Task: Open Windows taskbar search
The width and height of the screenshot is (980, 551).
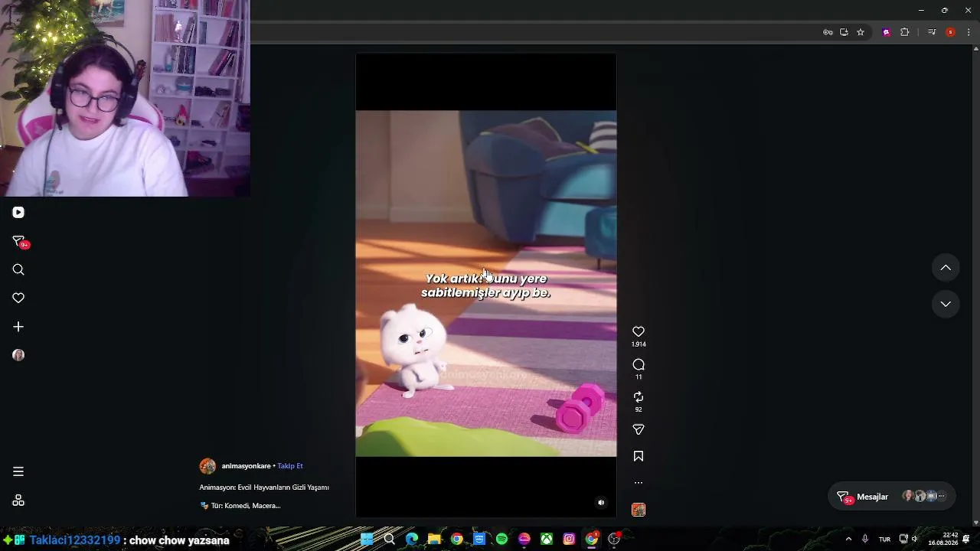Action: coord(389,540)
